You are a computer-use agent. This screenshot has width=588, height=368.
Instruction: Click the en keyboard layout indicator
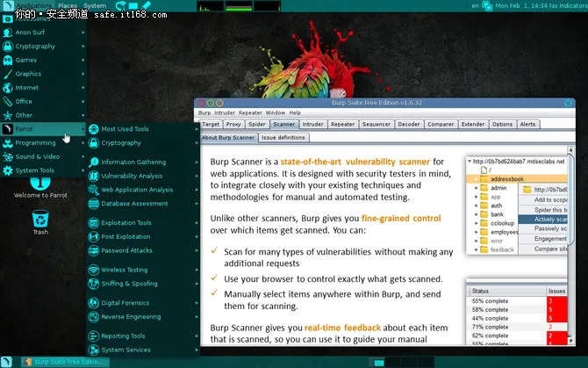coord(475,5)
